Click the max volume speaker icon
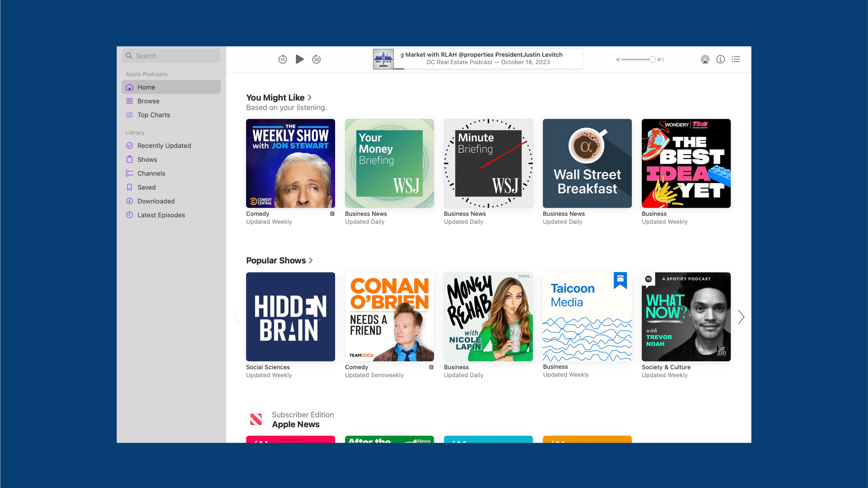 [x=661, y=60]
